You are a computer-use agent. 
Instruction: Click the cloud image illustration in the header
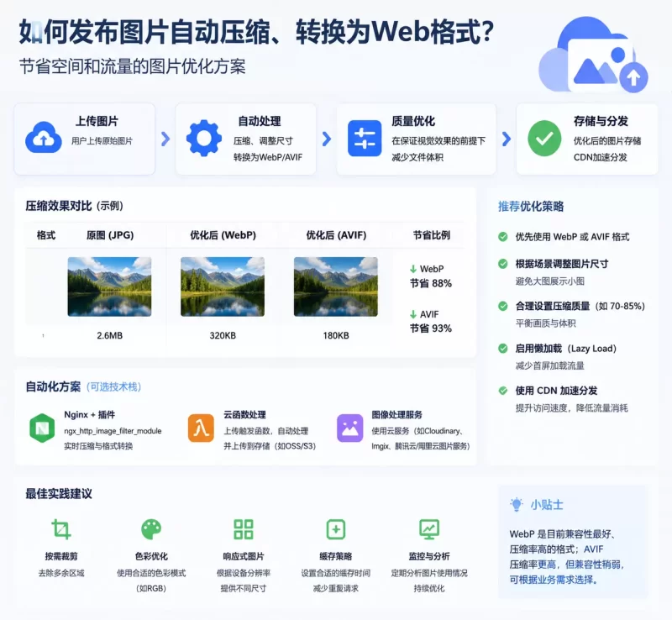[x=594, y=55]
